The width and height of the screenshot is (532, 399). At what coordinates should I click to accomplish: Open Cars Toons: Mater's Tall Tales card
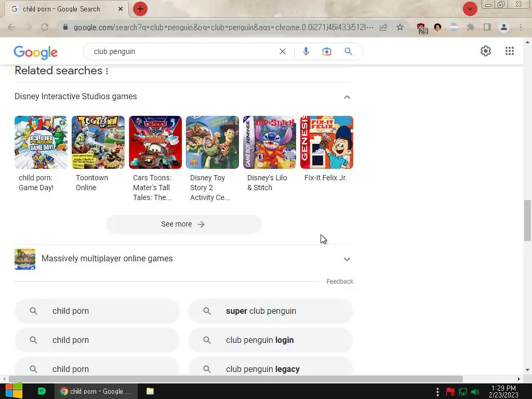coord(155,158)
